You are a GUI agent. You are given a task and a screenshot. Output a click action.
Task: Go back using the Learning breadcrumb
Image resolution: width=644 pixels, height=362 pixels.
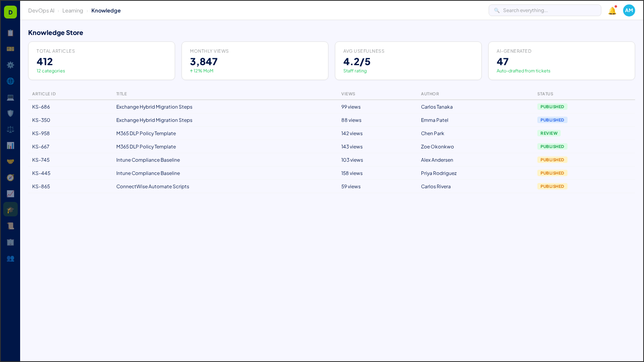click(x=72, y=10)
